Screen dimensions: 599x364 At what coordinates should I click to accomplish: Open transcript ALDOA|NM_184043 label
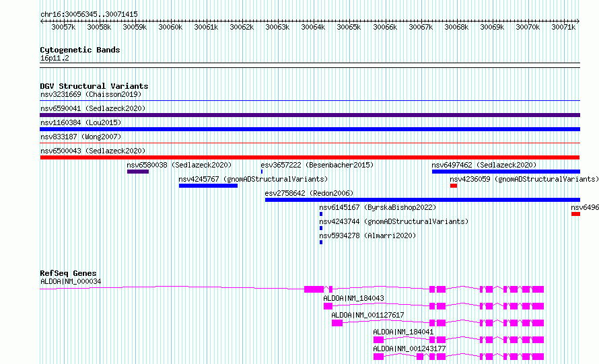[x=353, y=298]
